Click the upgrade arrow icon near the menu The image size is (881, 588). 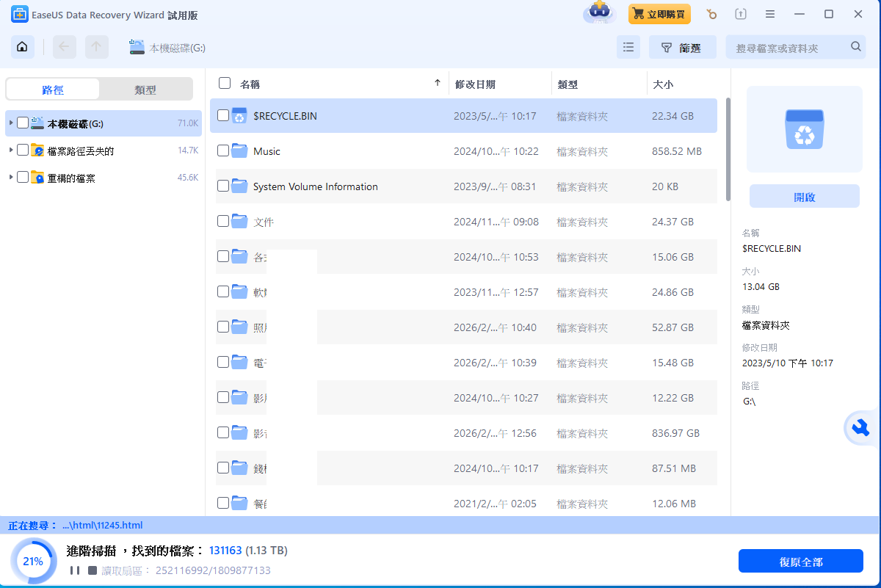[741, 13]
